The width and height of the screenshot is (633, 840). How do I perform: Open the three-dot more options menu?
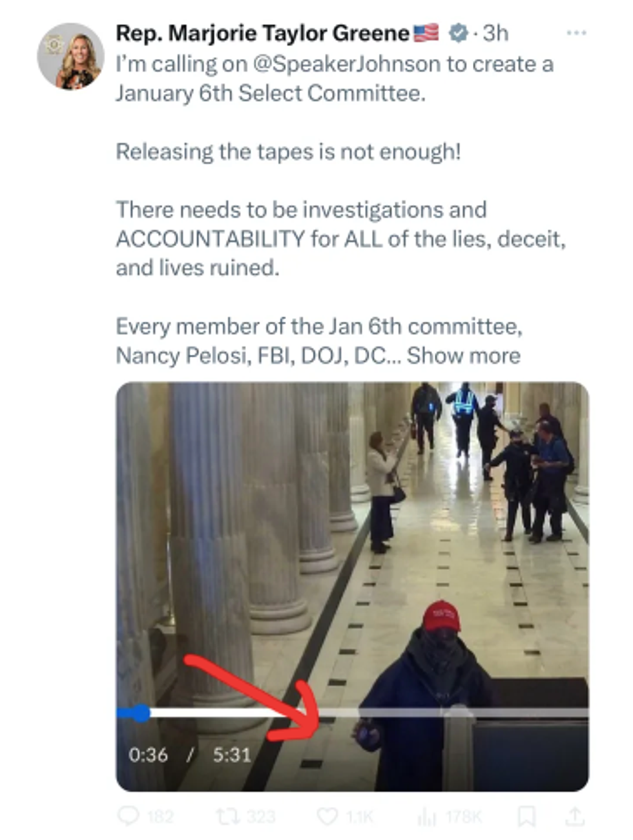pos(576,32)
